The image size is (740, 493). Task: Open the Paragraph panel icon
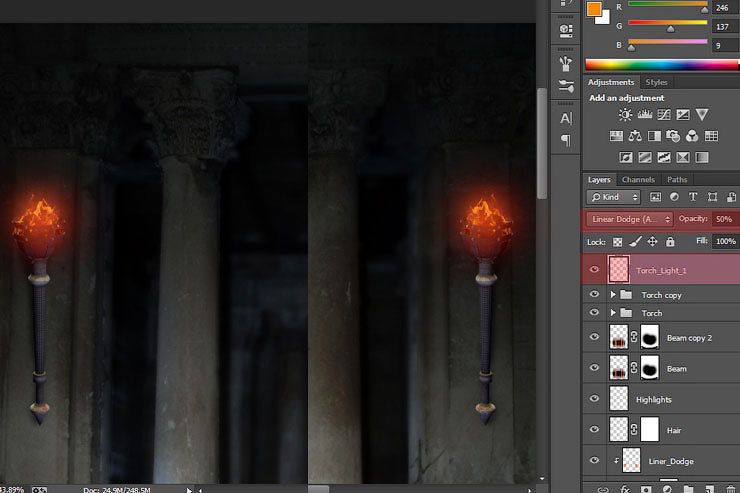point(566,140)
